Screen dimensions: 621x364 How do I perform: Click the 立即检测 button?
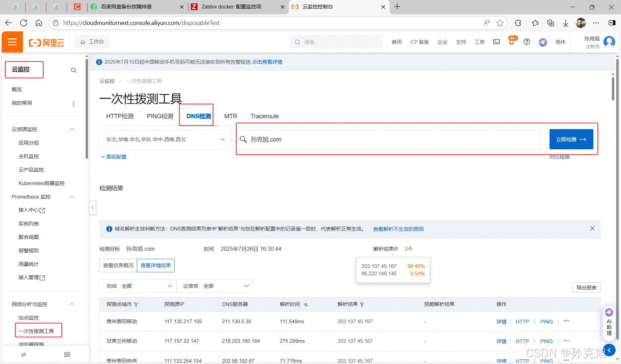pos(571,139)
